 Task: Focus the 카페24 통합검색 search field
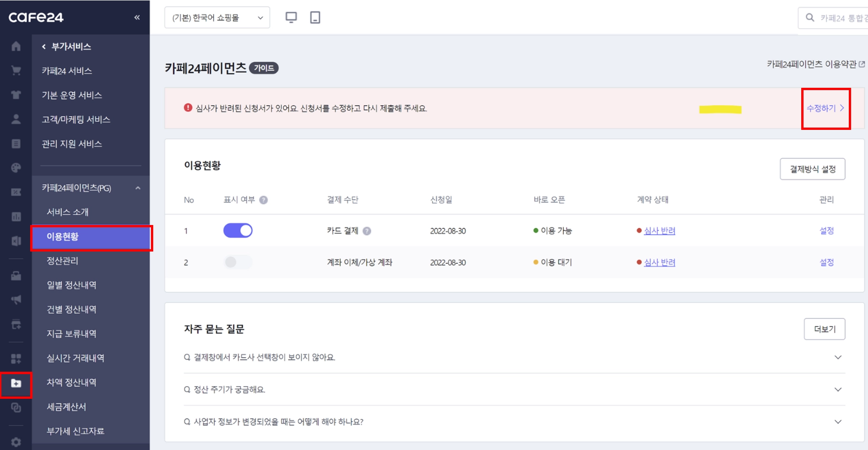833,18
